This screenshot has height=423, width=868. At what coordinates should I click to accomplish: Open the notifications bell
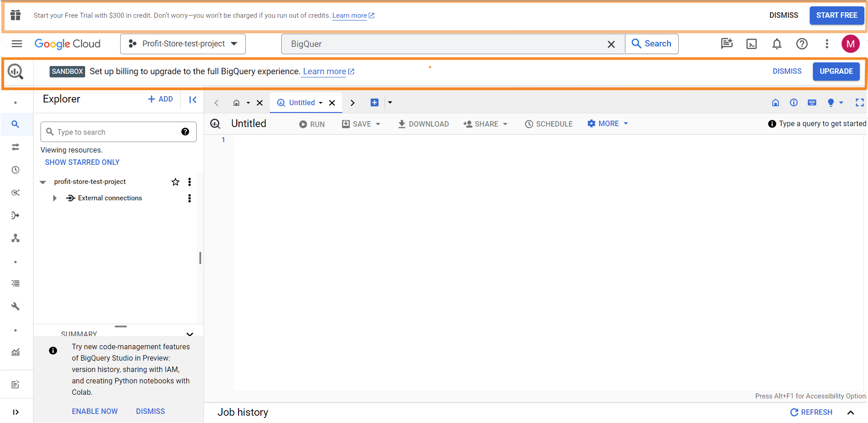click(x=777, y=44)
